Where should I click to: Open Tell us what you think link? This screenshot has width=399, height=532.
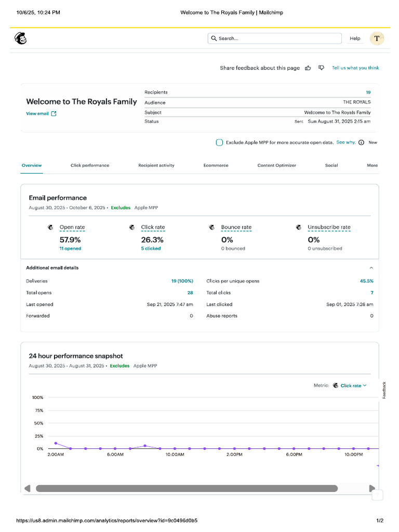[355, 68]
